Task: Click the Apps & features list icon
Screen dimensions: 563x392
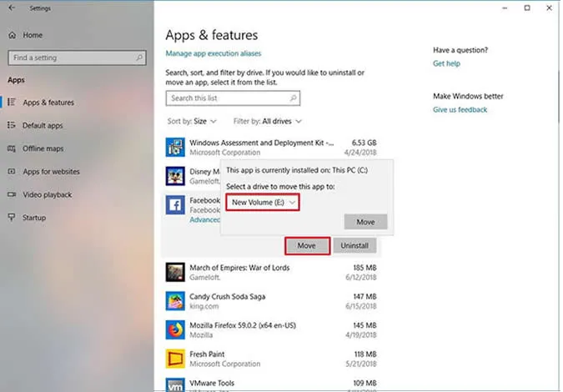Action: (x=12, y=103)
